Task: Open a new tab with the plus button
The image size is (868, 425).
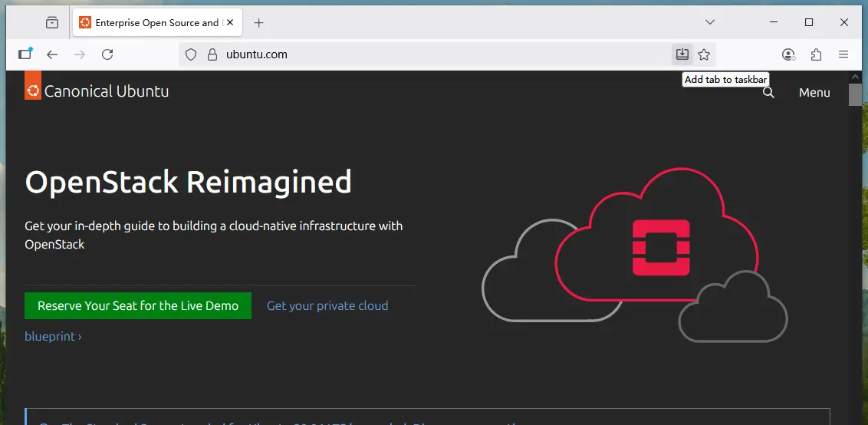Action: pyautogui.click(x=258, y=23)
